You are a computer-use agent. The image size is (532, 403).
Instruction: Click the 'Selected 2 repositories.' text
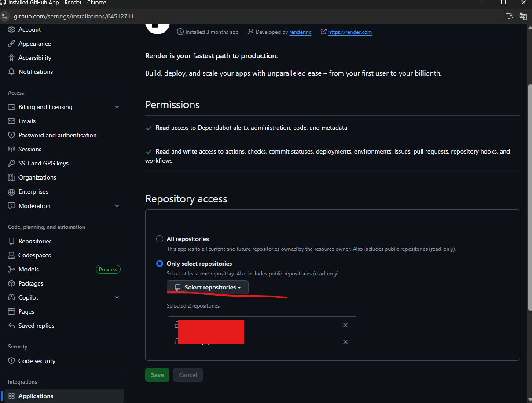pyautogui.click(x=194, y=306)
